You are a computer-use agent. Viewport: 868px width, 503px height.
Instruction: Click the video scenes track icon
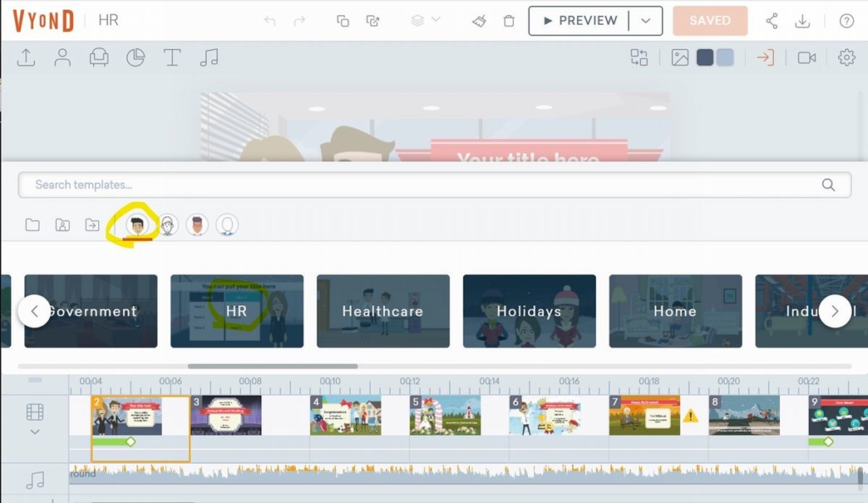pos(34,412)
